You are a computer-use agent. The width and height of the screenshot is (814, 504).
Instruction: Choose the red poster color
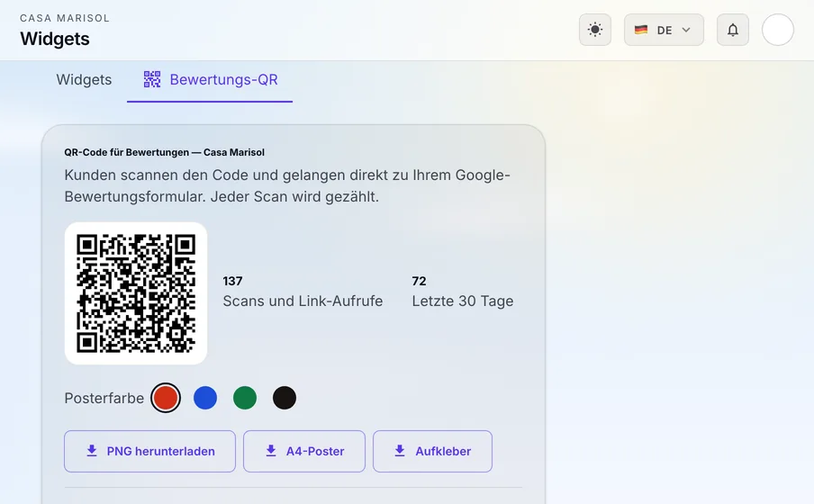[x=166, y=398]
